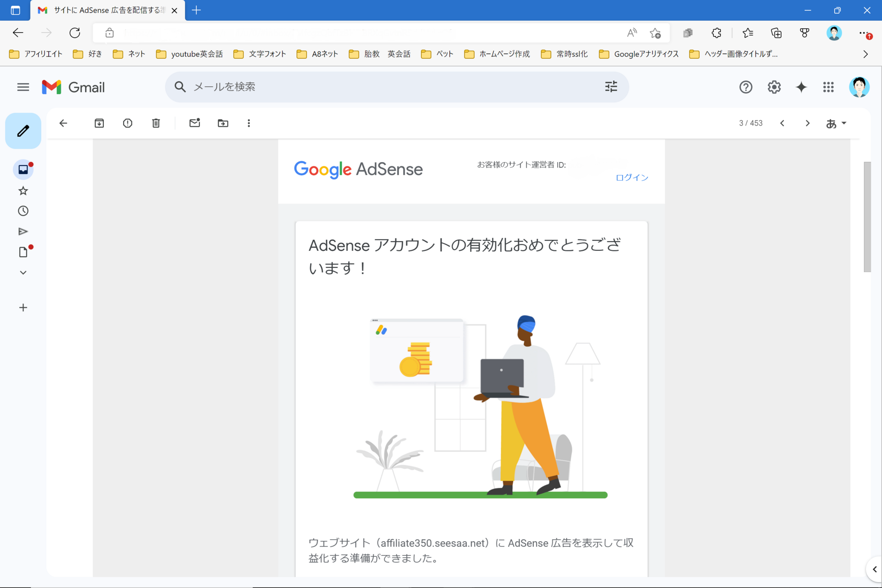Open a new browser tab
The width and height of the screenshot is (882, 588).
click(196, 10)
